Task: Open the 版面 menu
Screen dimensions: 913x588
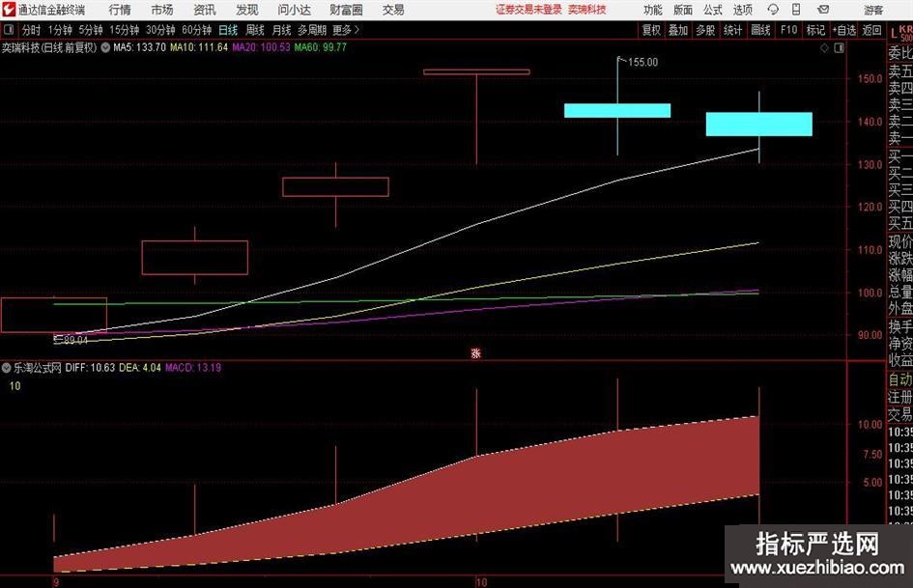Action: pos(683,10)
